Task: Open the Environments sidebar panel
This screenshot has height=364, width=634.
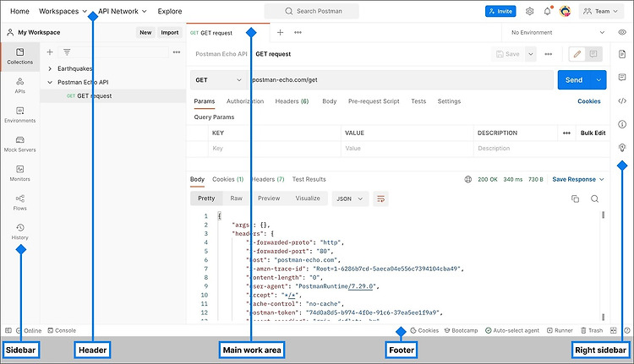Action: [x=19, y=115]
